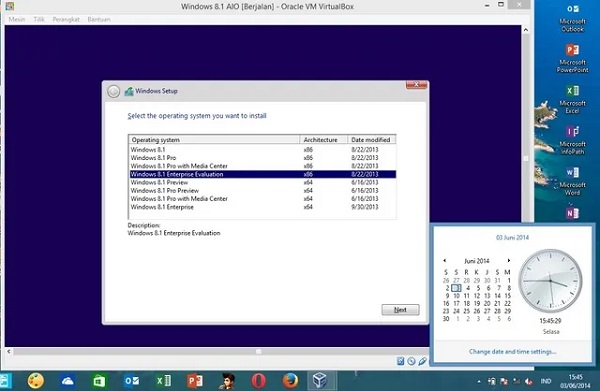Select day 10 in the calendar
The width and height of the screenshot is (600, 391).
(456, 296)
